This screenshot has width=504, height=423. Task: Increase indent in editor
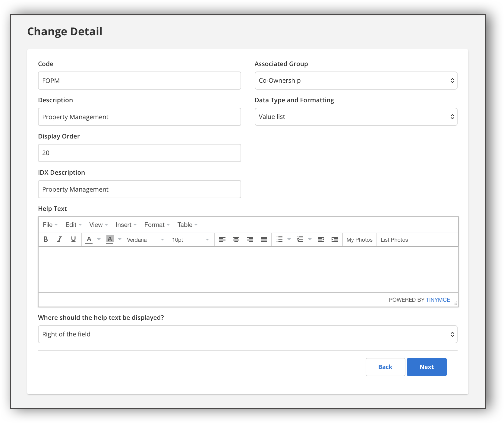tap(335, 240)
